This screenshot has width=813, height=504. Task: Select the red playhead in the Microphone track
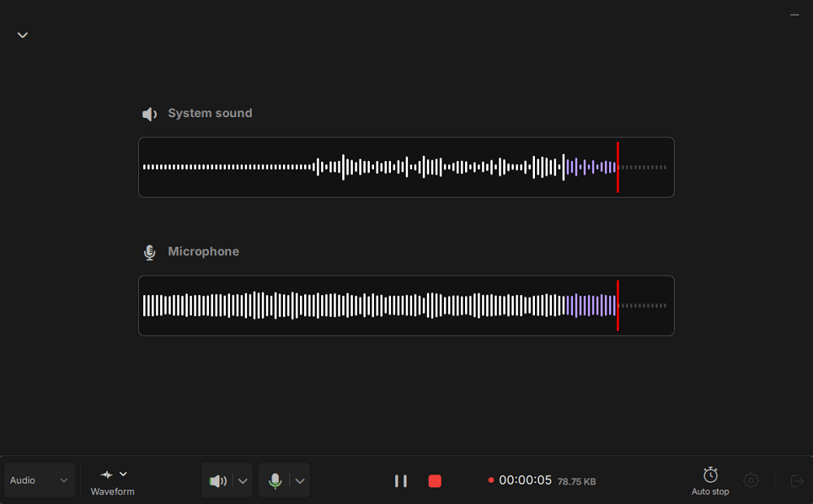(x=618, y=306)
